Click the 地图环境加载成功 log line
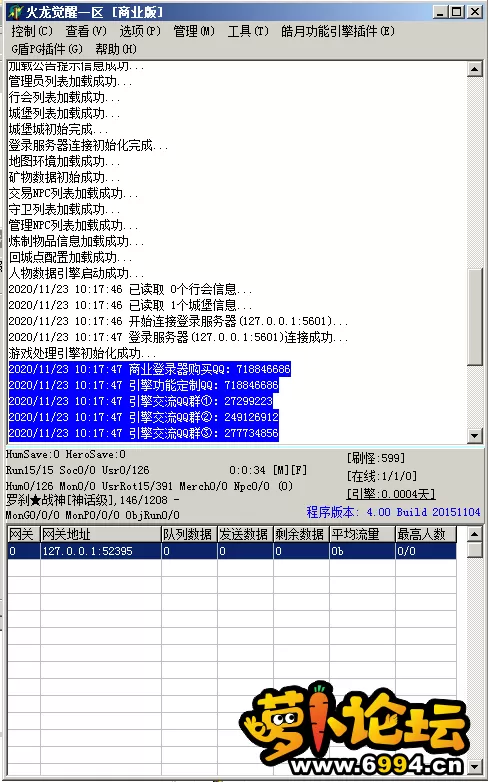The image size is (488, 782). (x=64, y=162)
